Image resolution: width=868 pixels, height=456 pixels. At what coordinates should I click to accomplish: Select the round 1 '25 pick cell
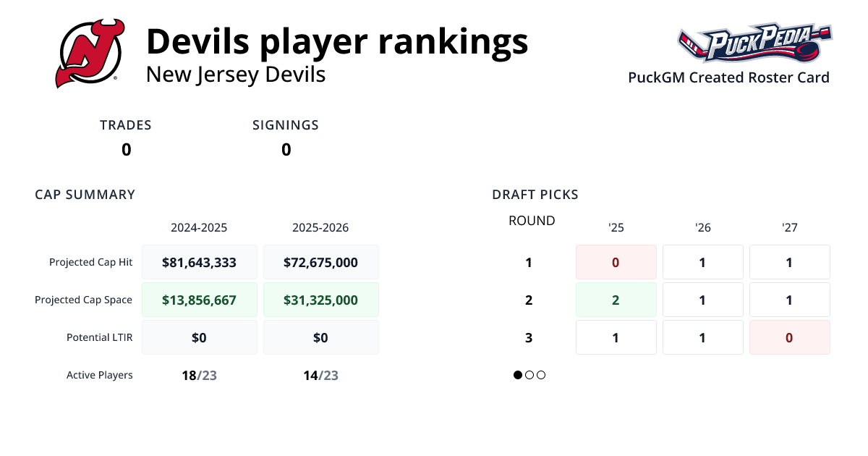(x=616, y=262)
